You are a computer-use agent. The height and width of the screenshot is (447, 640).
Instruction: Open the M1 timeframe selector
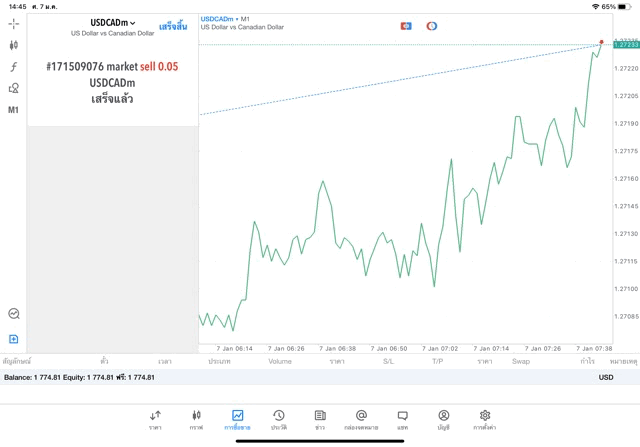[x=13, y=110]
